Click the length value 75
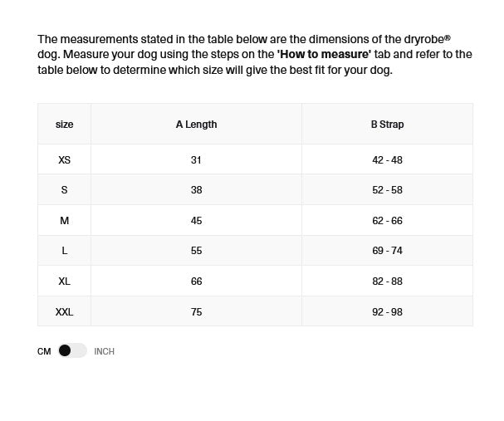This screenshot has height=421, width=504. pos(196,312)
